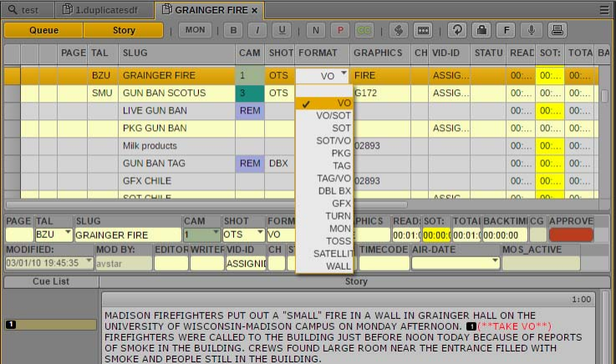616x364 pixels.
Task: Toggle italic text formatting
Action: pyautogui.click(x=257, y=30)
